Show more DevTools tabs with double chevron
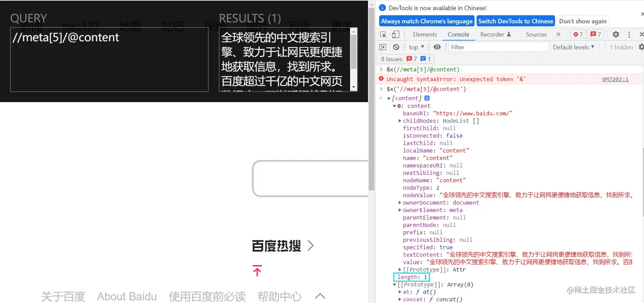Image resolution: width=644 pixels, height=303 pixels. point(558,34)
